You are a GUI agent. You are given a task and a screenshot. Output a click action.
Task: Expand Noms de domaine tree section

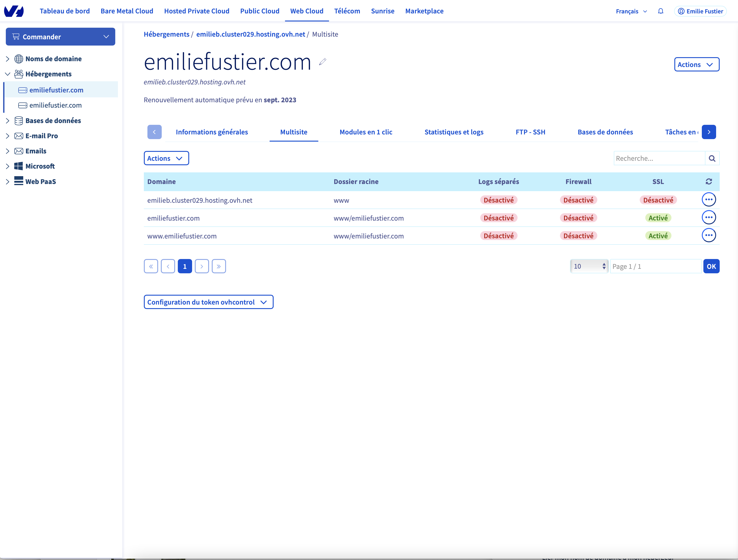(x=8, y=59)
